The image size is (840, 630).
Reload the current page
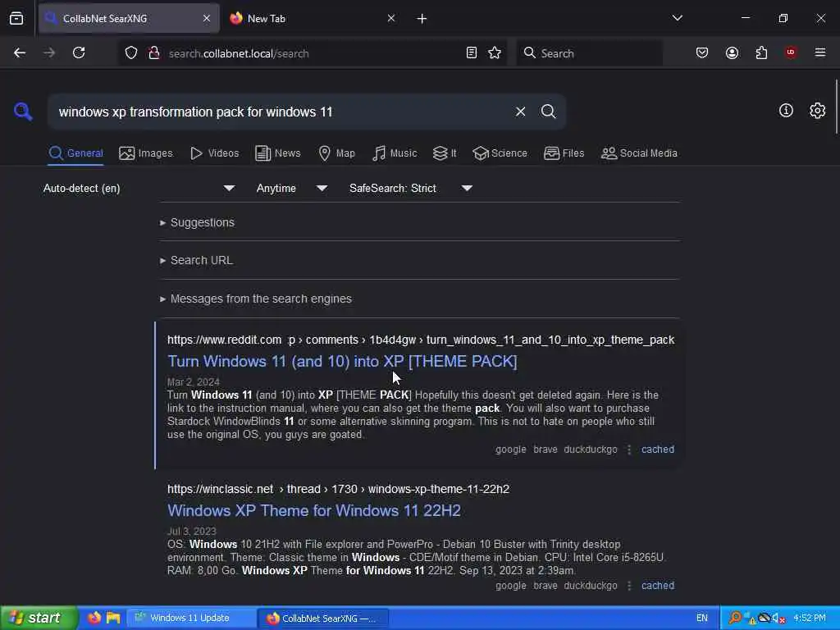(79, 53)
